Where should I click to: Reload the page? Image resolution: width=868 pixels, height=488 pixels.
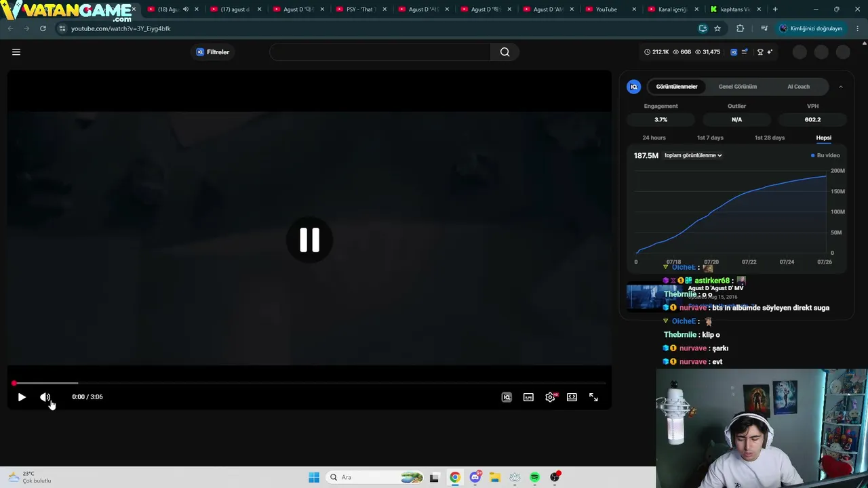[43, 28]
